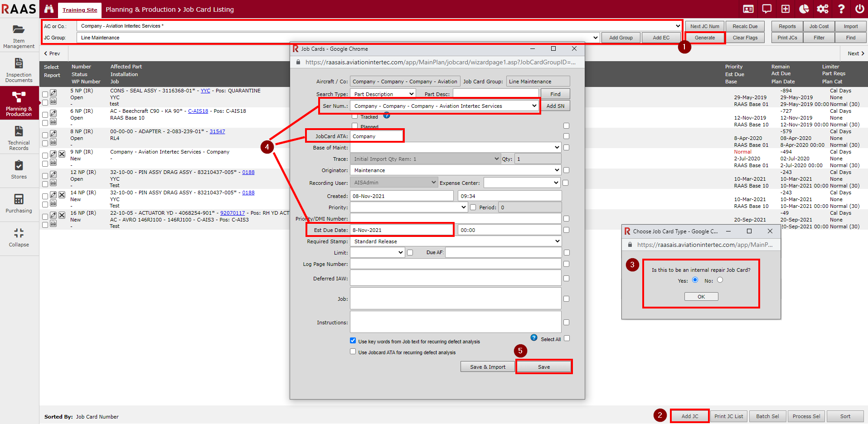The image size is (868, 424).
Task: Click the Training Site tab
Action: [80, 10]
